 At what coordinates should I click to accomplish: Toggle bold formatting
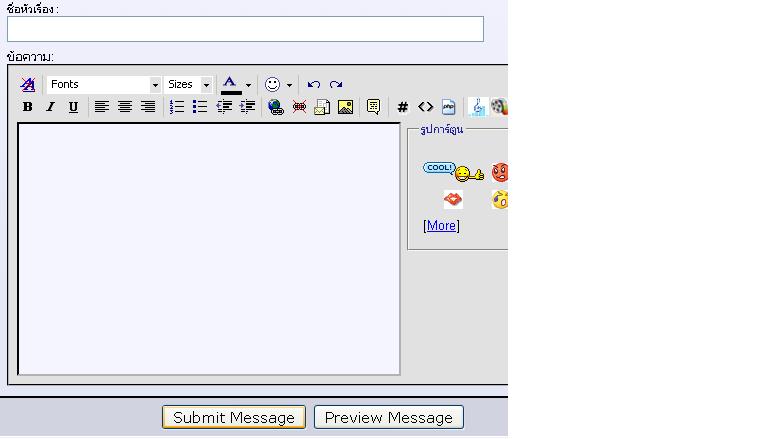[28, 107]
